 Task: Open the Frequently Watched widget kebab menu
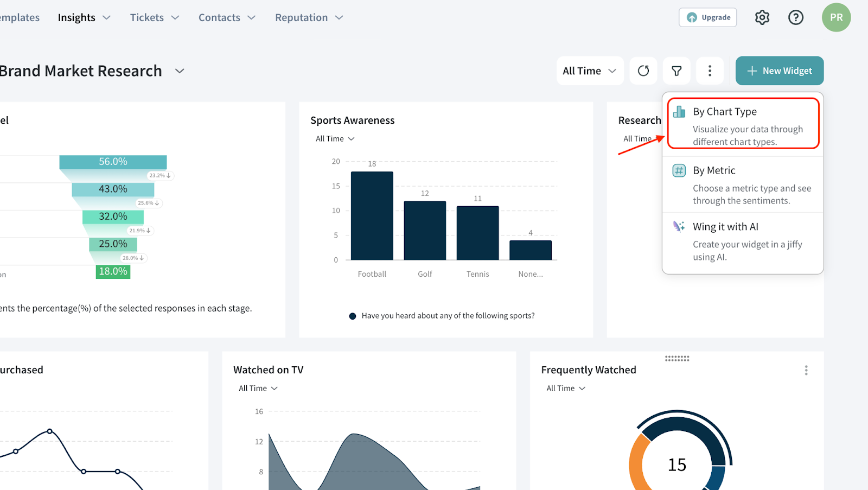tap(806, 370)
